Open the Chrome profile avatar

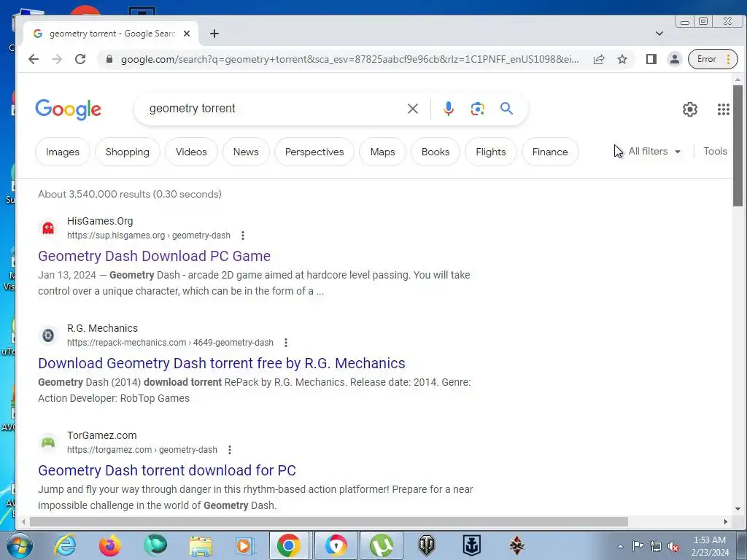tap(675, 59)
